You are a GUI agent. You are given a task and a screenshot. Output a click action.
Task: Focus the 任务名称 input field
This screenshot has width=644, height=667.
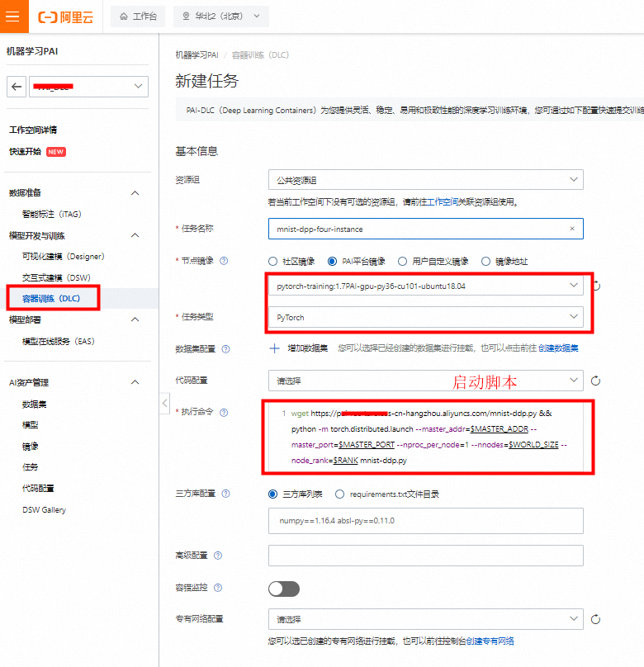pyautogui.click(x=425, y=229)
